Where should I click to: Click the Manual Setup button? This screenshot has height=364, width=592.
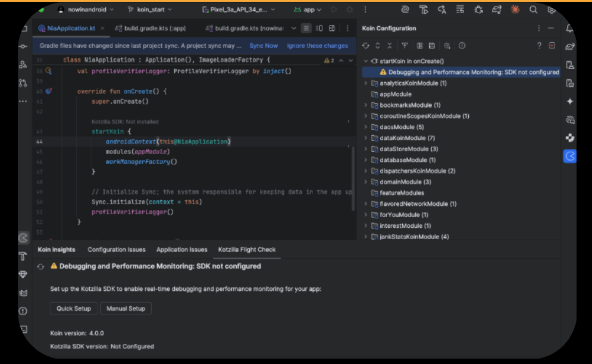click(x=126, y=309)
